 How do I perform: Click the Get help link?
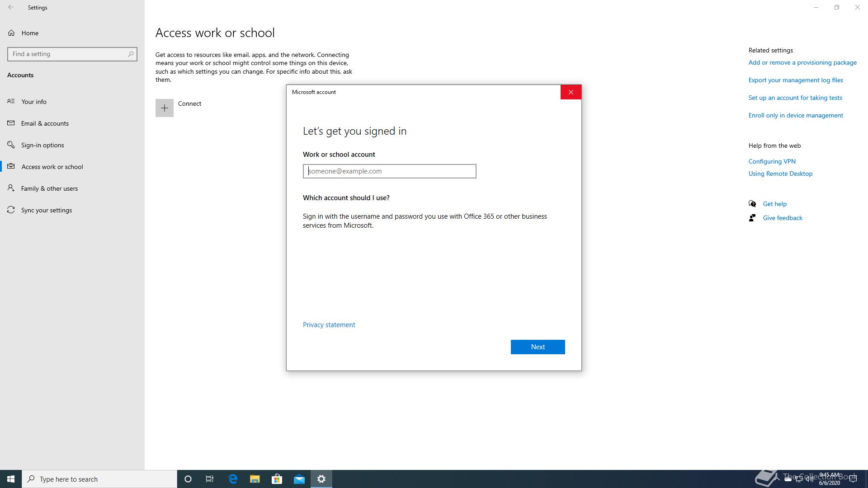[x=774, y=204]
